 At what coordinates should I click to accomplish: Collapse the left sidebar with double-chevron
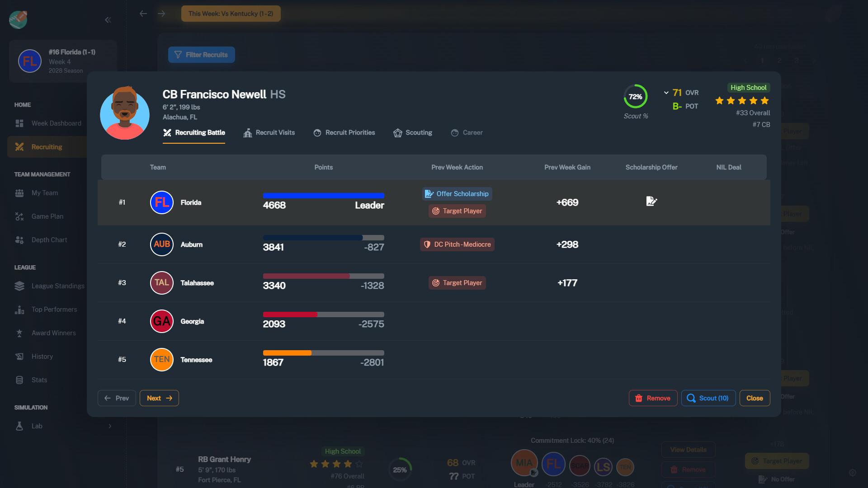[108, 20]
